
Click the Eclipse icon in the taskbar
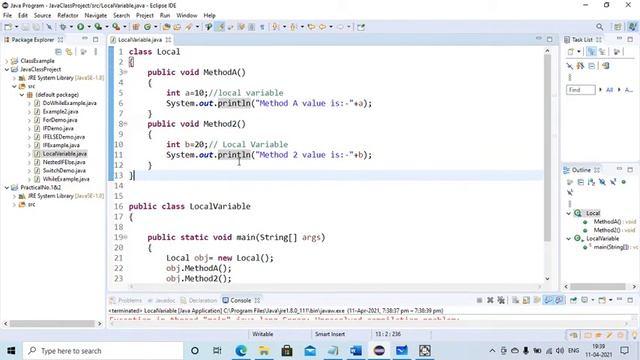[x=379, y=350]
